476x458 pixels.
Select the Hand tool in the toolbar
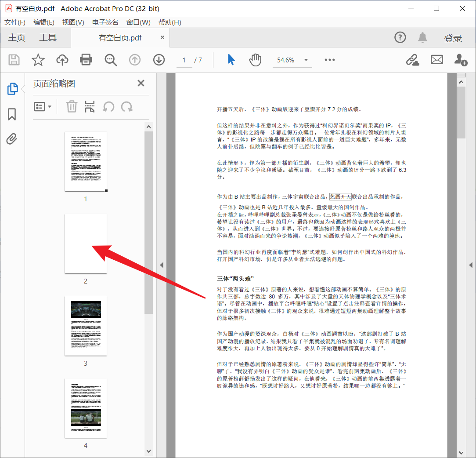pos(255,60)
